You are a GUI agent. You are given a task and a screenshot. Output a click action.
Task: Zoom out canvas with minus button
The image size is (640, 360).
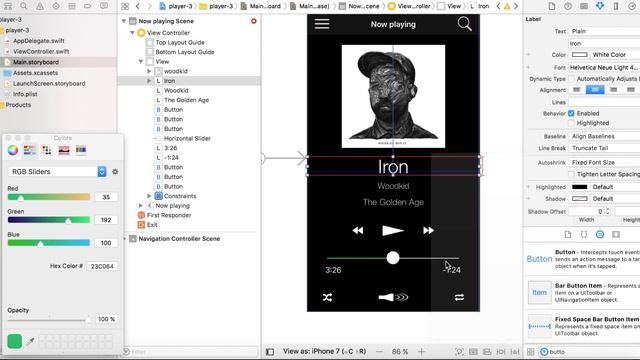pyautogui.click(x=380, y=351)
